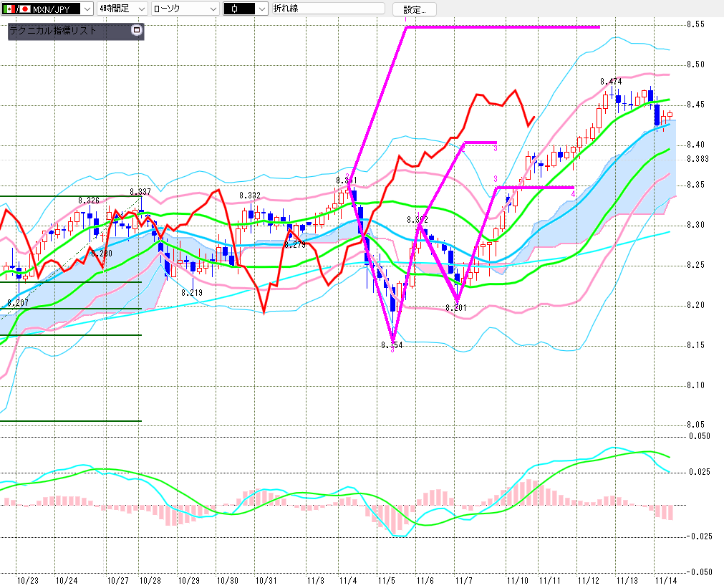Expand the テクニカル指標リスト panel with square icon
This screenshot has height=588, width=724.
tap(137, 31)
